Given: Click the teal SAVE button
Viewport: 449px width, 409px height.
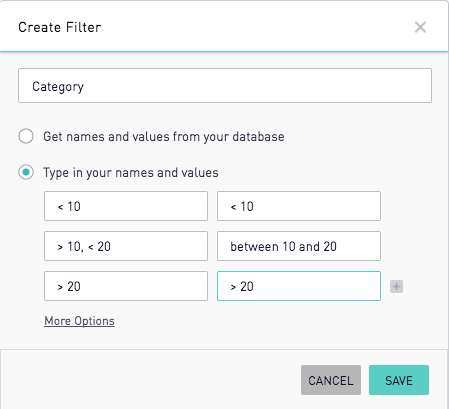Looking at the screenshot, I should coord(399,380).
